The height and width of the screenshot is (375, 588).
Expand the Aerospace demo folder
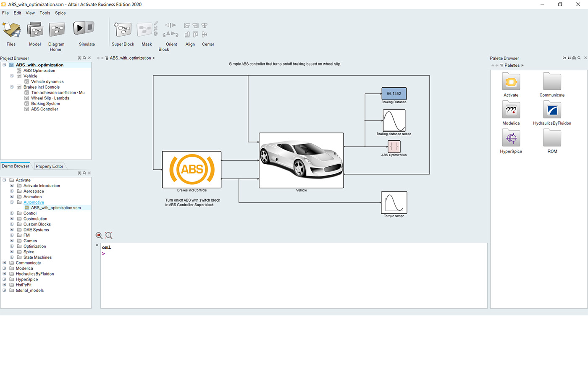click(12, 191)
